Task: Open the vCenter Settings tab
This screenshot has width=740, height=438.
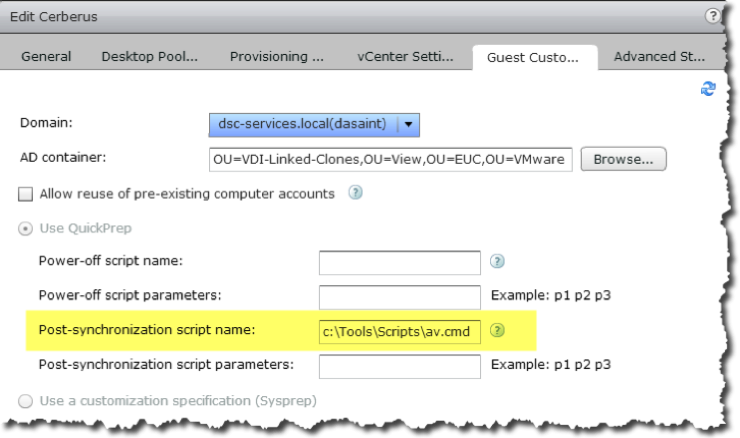Action: tap(405, 57)
